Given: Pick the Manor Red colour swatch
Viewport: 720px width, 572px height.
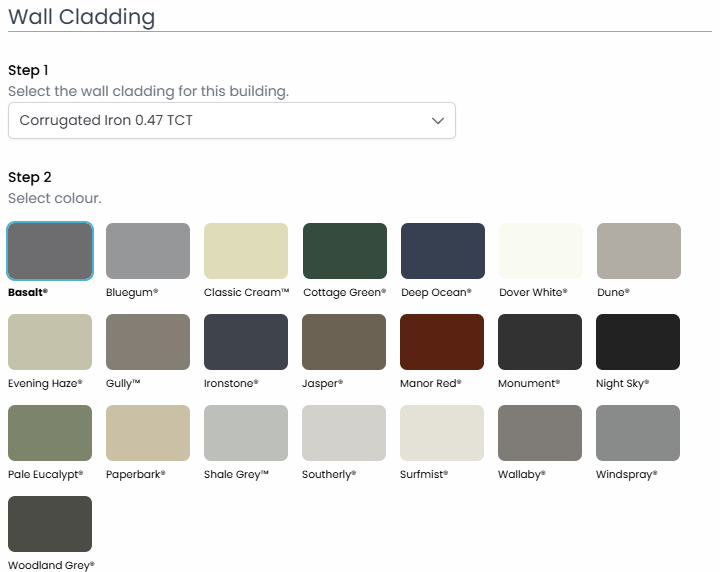Looking at the screenshot, I should [x=442, y=342].
